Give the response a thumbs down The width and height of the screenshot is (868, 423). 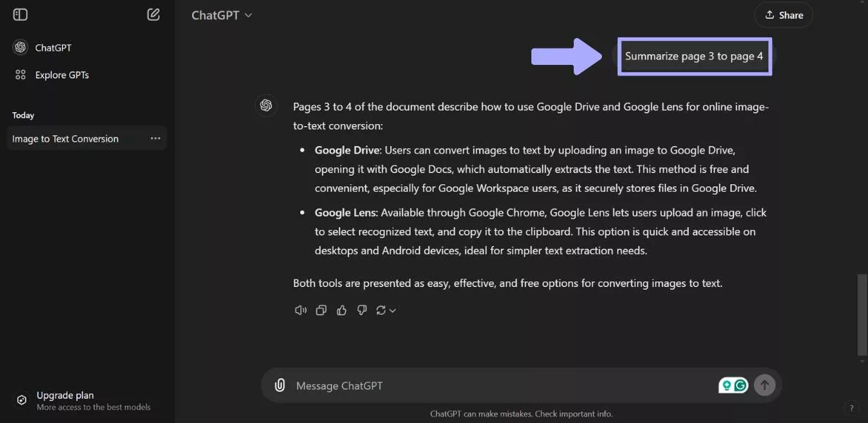pos(362,310)
